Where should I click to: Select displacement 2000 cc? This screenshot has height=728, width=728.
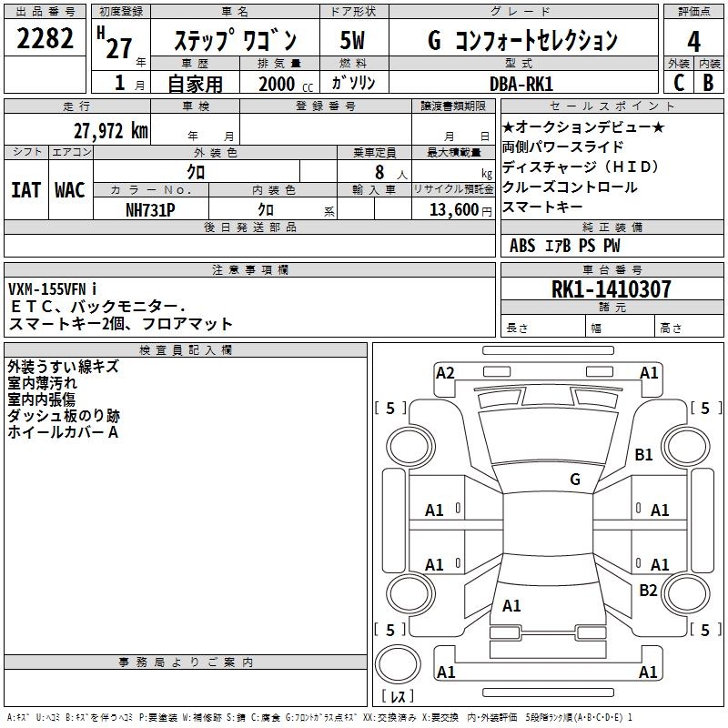tap(286, 84)
